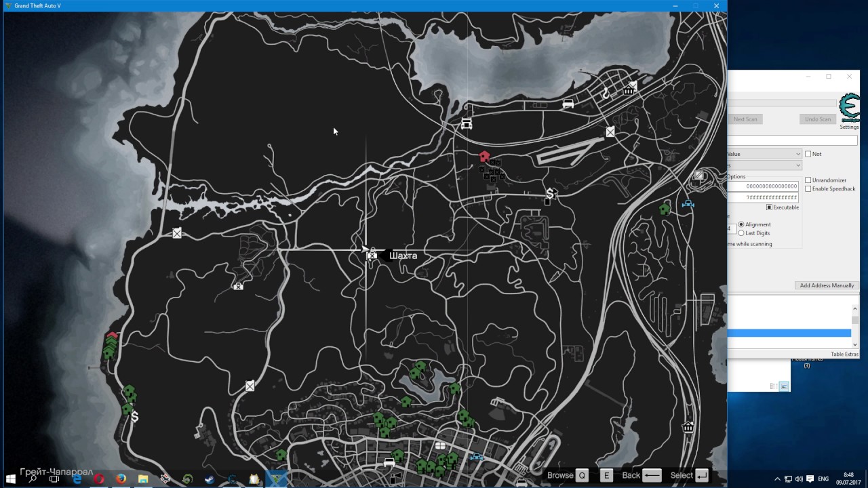The width and height of the screenshot is (868, 488).
Task: Open Firefox from the taskbar
Action: pyautogui.click(x=121, y=479)
